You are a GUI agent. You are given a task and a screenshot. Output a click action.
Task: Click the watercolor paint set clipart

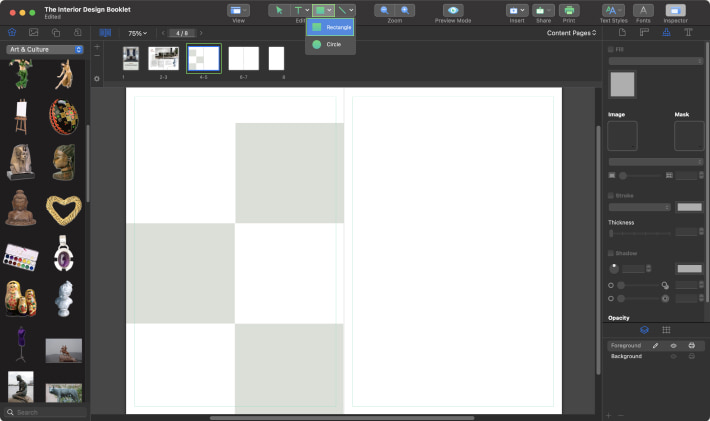point(21,257)
